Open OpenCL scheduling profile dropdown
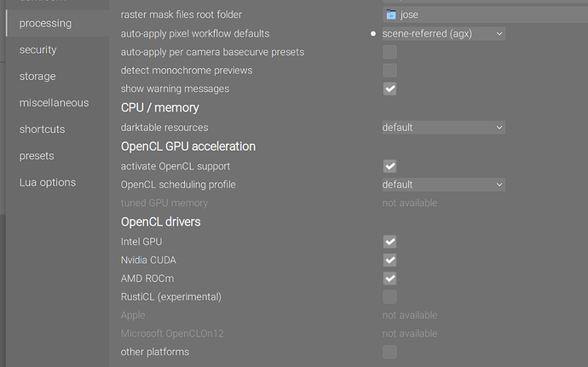588x367 pixels. [x=443, y=185]
